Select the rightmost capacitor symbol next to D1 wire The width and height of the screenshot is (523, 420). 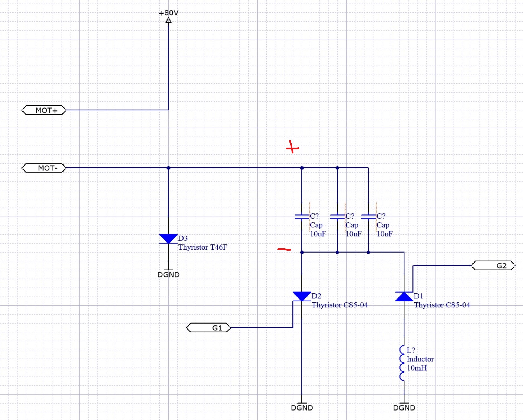pyautogui.click(x=368, y=216)
